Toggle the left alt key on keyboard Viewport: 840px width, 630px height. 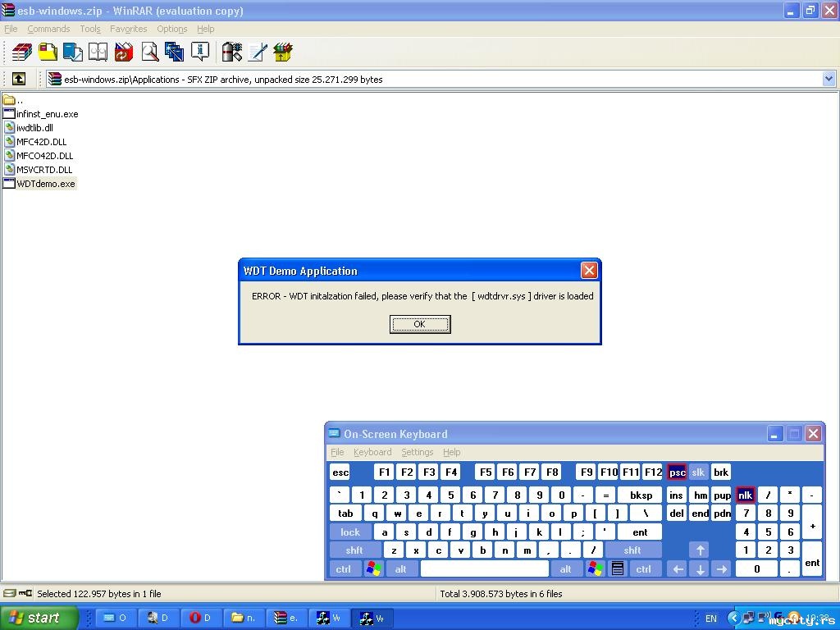coord(401,569)
